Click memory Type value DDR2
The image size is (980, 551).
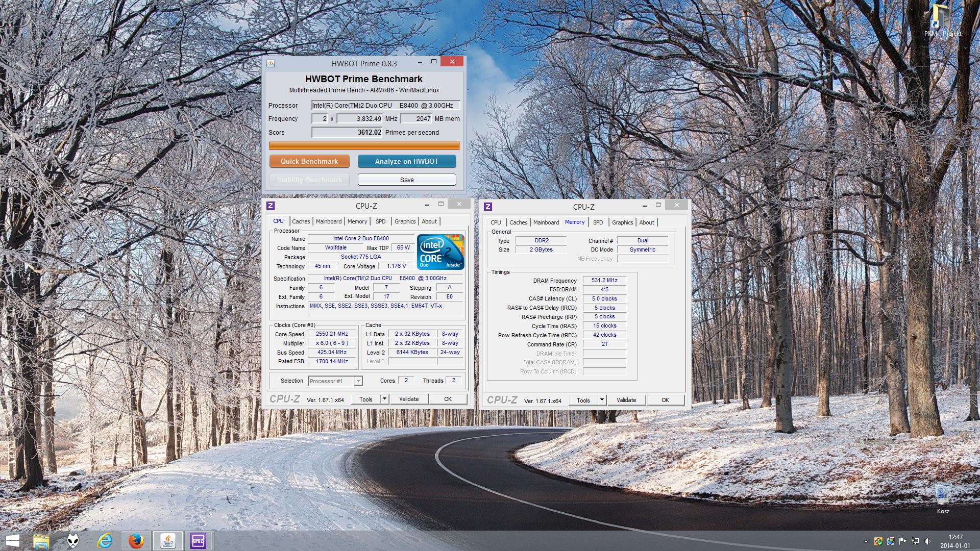(x=542, y=241)
